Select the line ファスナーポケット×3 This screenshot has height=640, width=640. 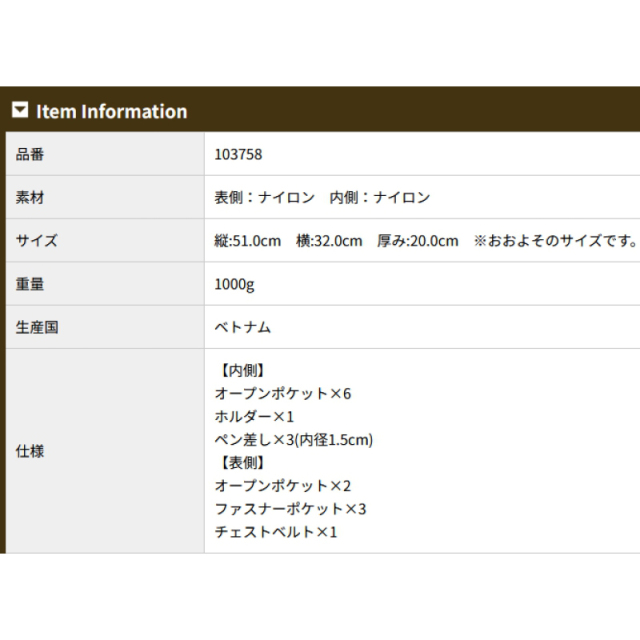tap(291, 509)
